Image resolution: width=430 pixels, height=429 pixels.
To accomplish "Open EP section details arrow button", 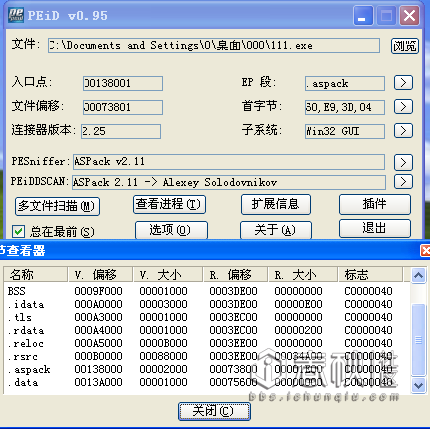I will [403, 83].
